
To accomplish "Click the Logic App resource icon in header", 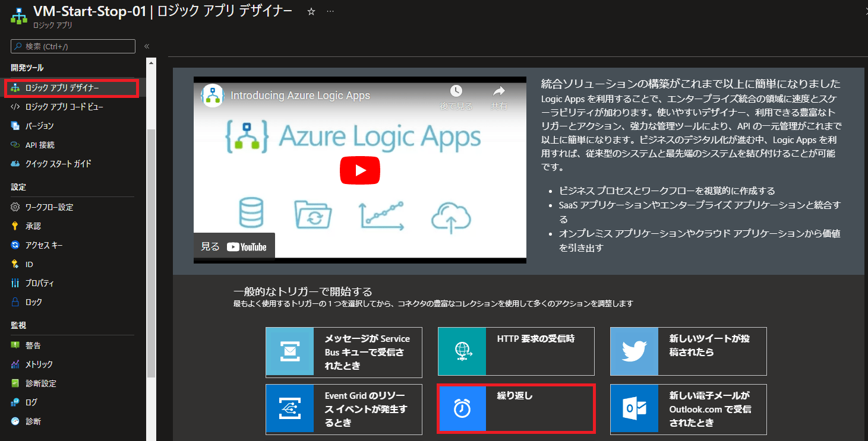I will click(x=18, y=15).
